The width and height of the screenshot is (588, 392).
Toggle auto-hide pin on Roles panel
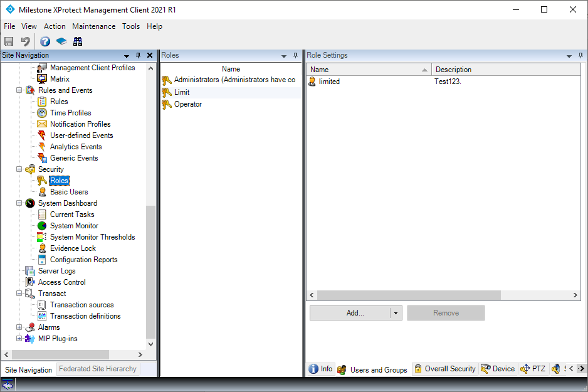click(295, 55)
